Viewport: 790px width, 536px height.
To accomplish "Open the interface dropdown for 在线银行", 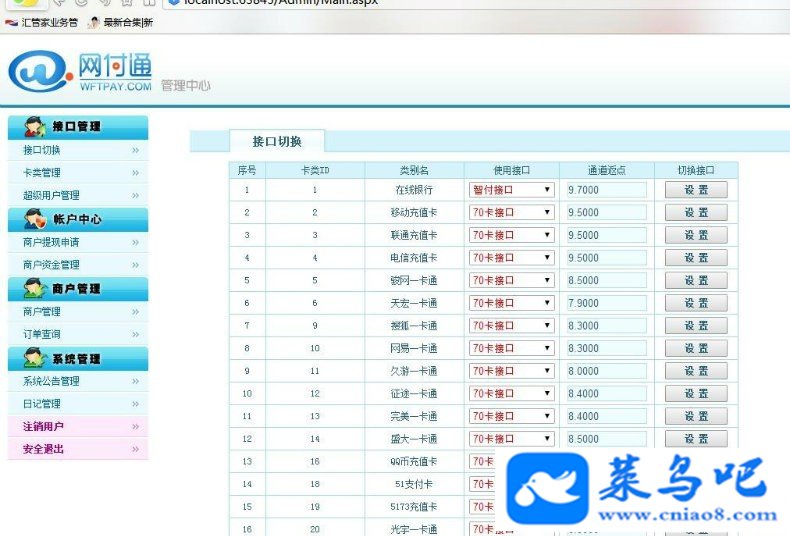I will pyautogui.click(x=511, y=190).
